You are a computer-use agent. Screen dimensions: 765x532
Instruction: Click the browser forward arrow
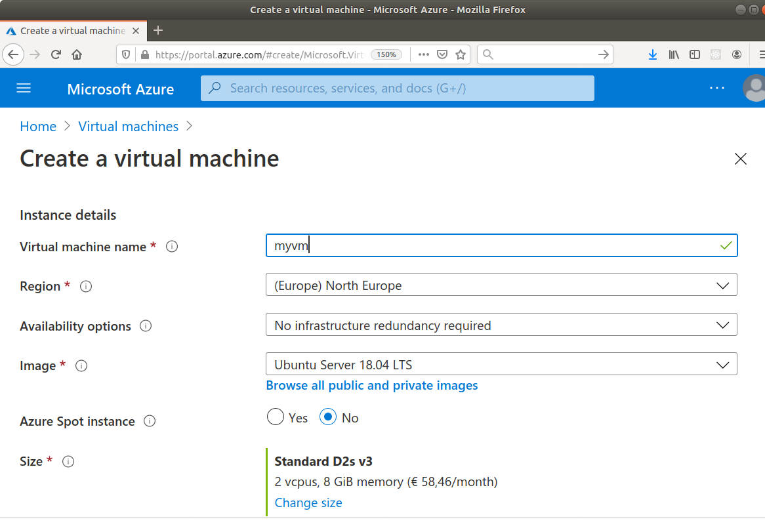tap(35, 54)
